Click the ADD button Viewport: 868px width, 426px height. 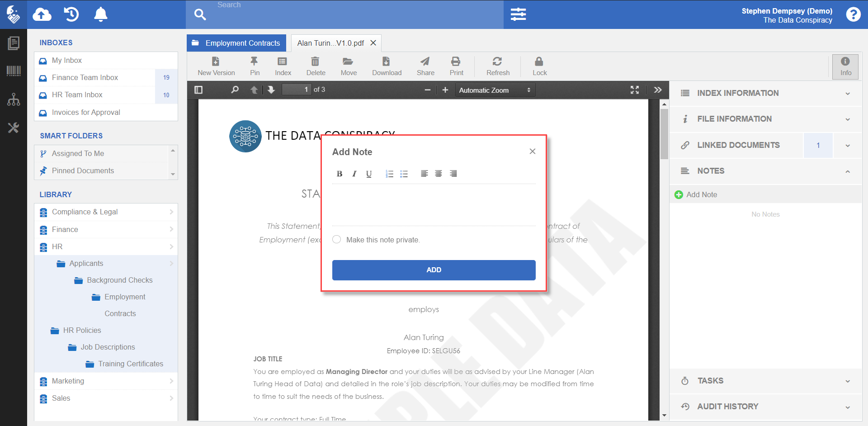(434, 270)
